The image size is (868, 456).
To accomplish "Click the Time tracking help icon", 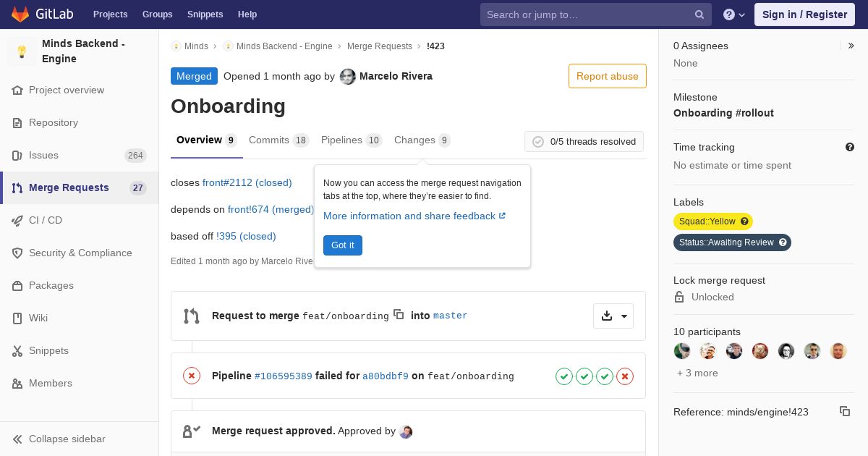I will (850, 147).
